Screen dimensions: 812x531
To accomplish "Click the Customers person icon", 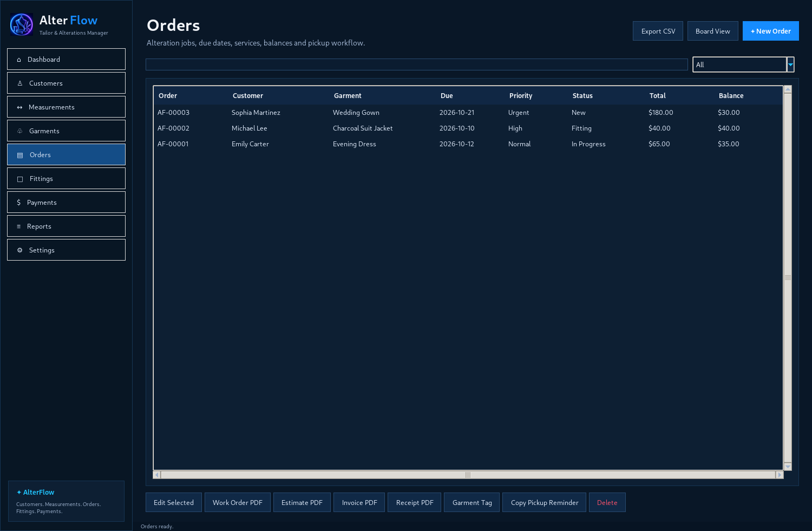I will (20, 83).
